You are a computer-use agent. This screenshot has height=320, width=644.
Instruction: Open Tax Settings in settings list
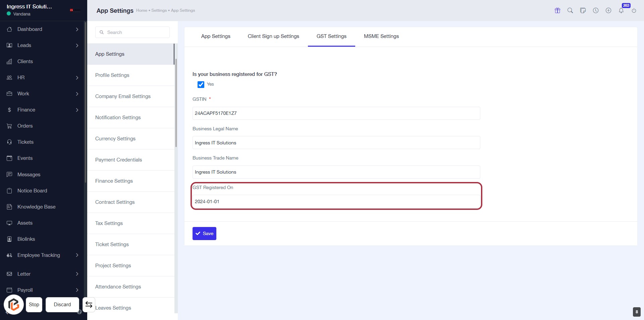(109, 223)
